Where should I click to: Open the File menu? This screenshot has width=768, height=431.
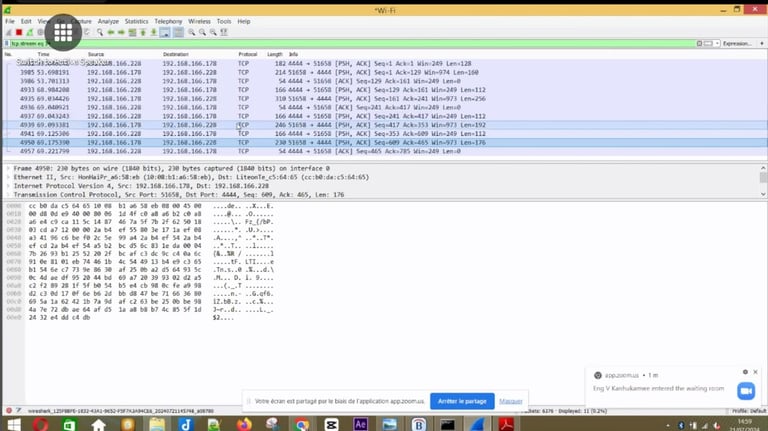[x=10, y=22]
